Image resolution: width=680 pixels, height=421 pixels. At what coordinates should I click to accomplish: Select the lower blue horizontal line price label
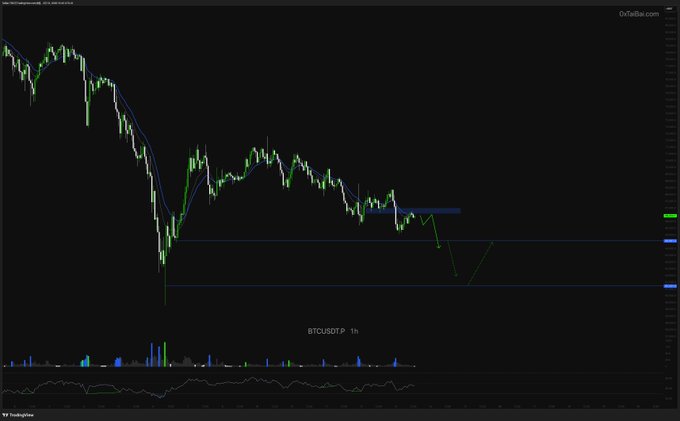(x=670, y=286)
